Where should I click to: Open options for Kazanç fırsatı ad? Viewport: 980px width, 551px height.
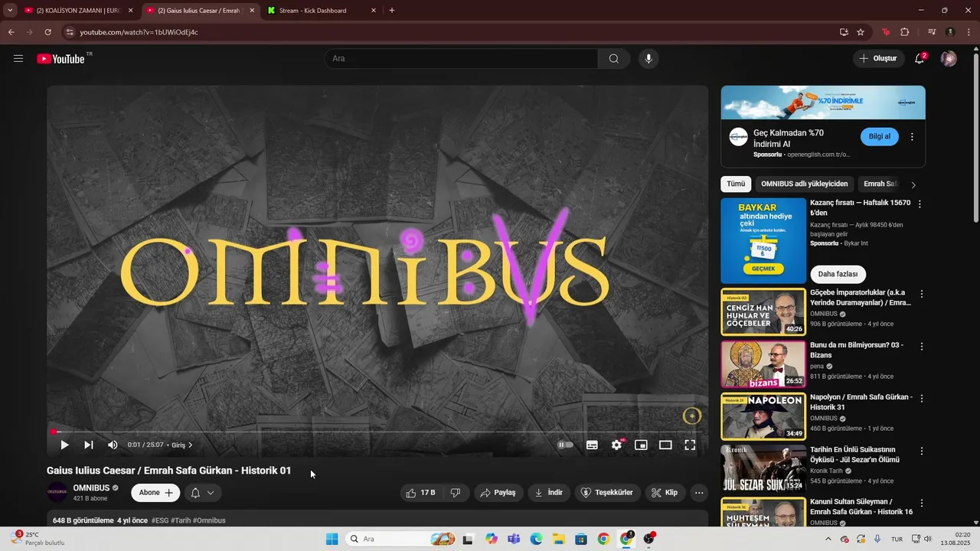click(x=920, y=204)
